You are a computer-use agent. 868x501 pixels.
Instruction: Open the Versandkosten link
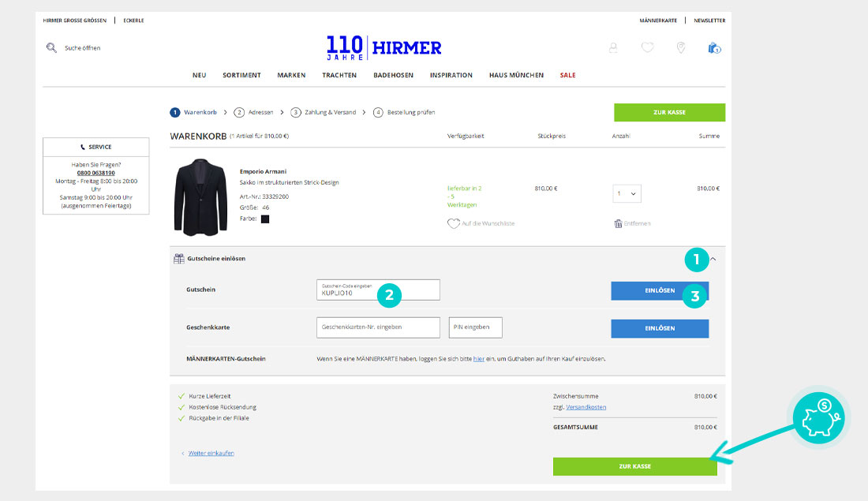[x=586, y=407]
